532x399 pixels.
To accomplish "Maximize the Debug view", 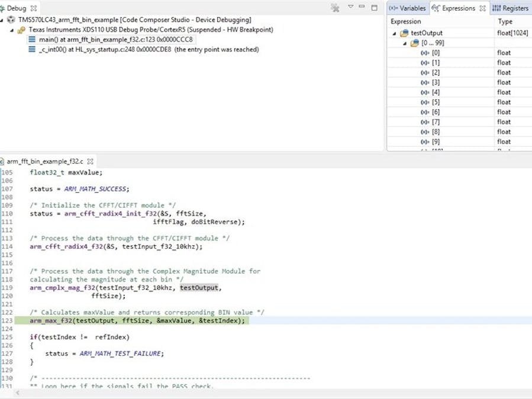I will click(x=373, y=7).
